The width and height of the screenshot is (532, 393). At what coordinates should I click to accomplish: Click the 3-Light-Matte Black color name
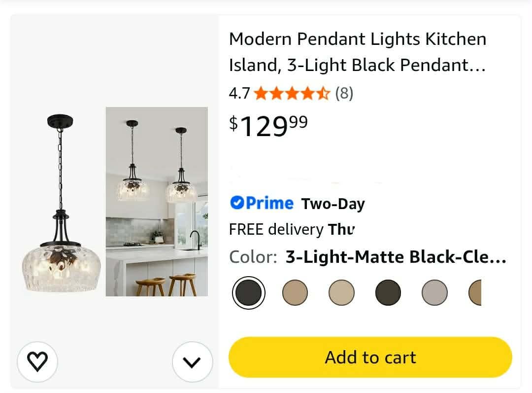(396, 257)
